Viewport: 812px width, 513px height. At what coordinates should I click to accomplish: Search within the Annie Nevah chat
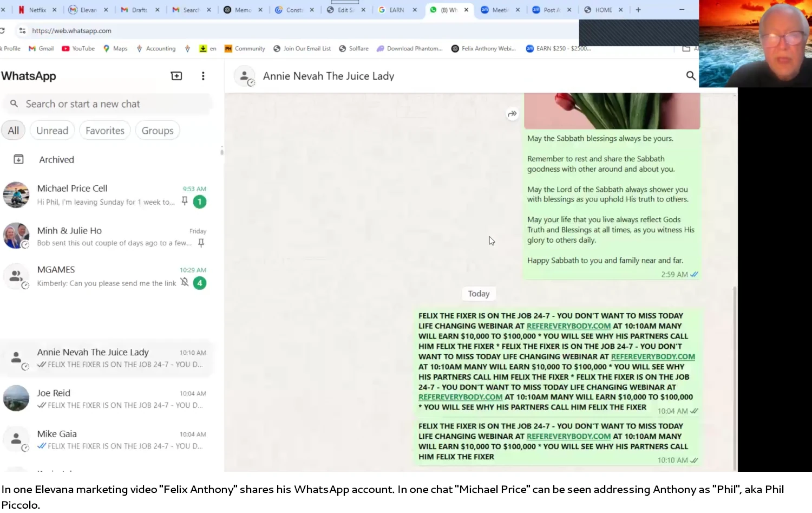[x=691, y=76]
